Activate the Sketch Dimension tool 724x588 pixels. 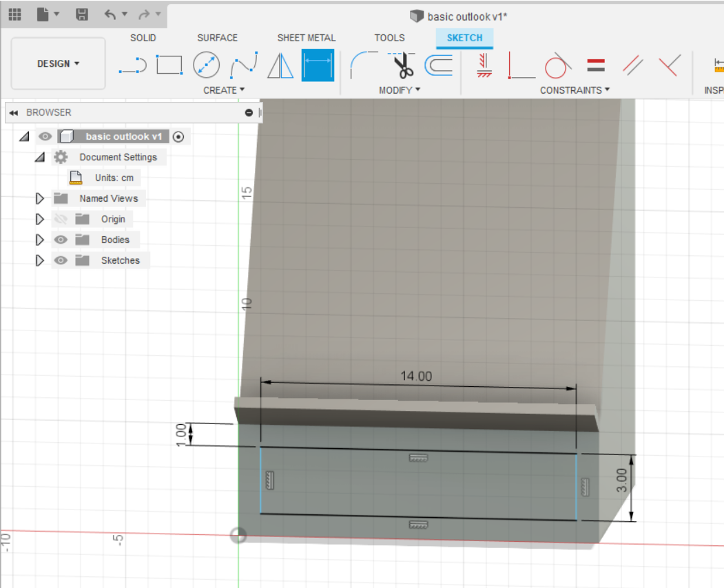[319, 64]
